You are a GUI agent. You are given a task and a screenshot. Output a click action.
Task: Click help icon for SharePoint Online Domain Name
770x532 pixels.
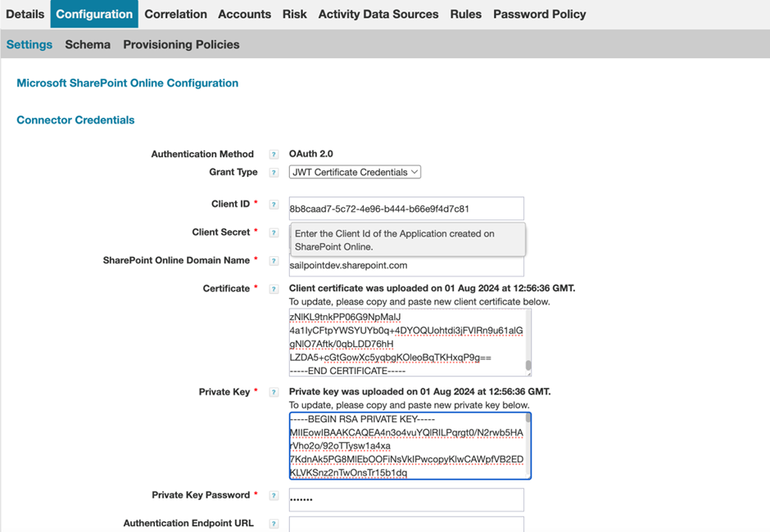[x=274, y=261]
